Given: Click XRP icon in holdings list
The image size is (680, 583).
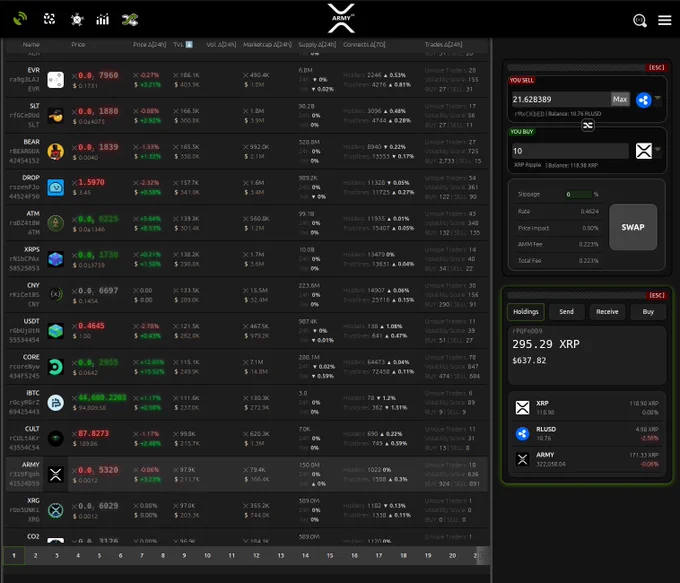Looking at the screenshot, I should (x=522, y=408).
